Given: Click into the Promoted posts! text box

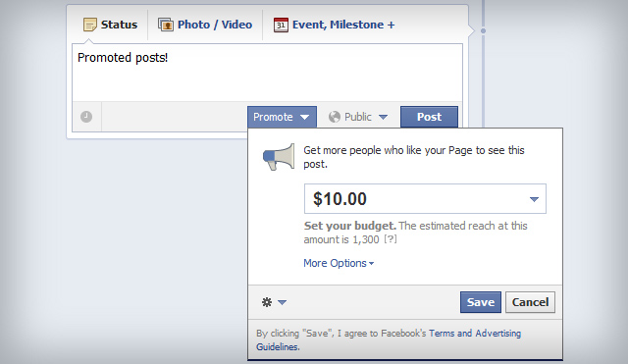Looking at the screenshot, I should point(267,73).
